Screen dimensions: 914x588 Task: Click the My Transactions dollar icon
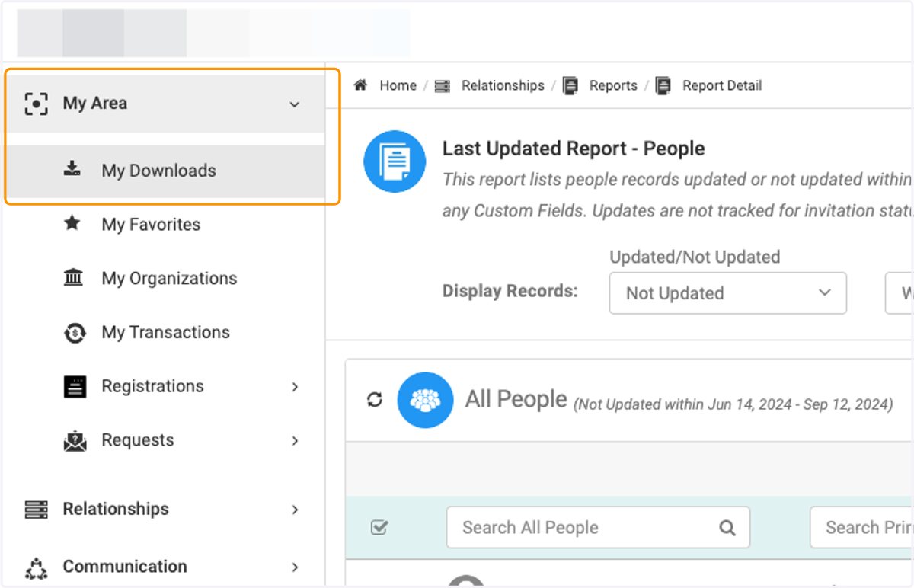coord(74,332)
